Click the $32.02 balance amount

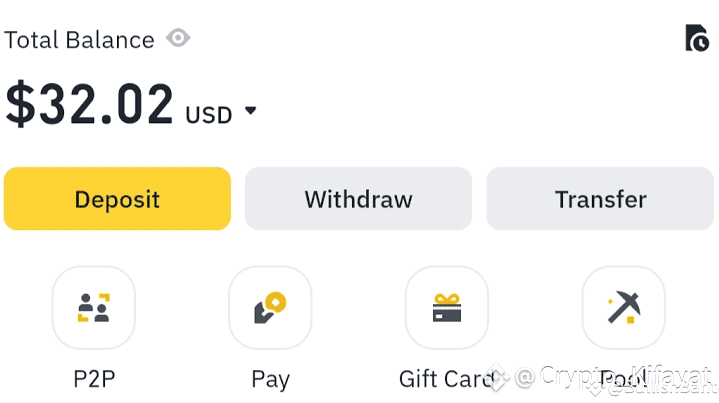click(89, 104)
